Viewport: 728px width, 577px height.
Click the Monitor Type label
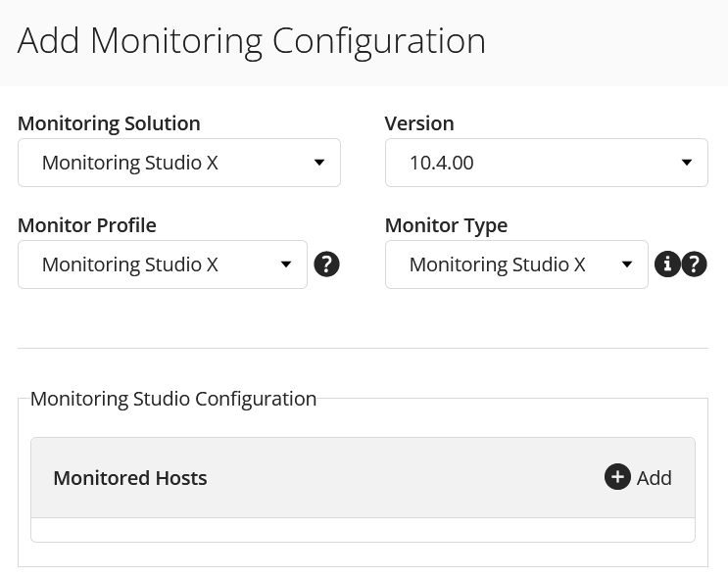tap(446, 226)
